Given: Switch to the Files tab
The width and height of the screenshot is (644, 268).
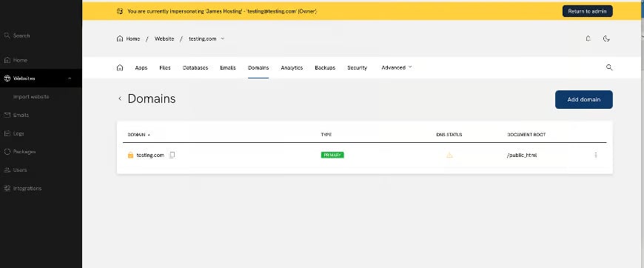Looking at the screenshot, I should (x=165, y=68).
